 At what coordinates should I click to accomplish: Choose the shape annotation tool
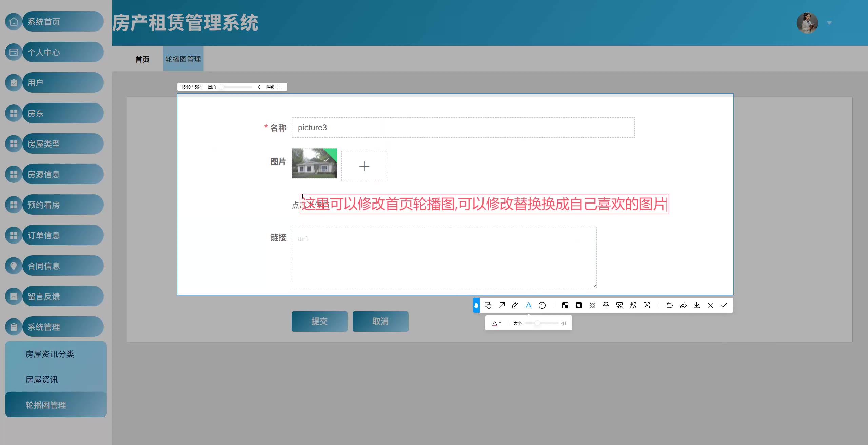click(x=488, y=305)
